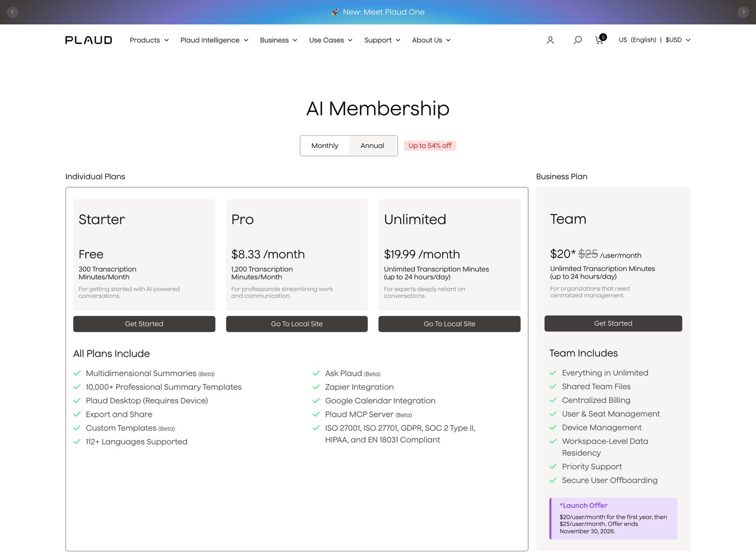Expand the Products menu

tap(149, 40)
